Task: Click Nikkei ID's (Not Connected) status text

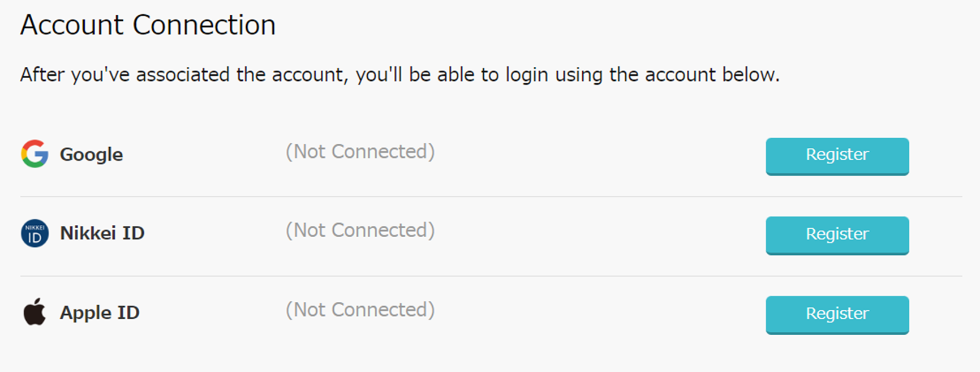Action: tap(360, 230)
